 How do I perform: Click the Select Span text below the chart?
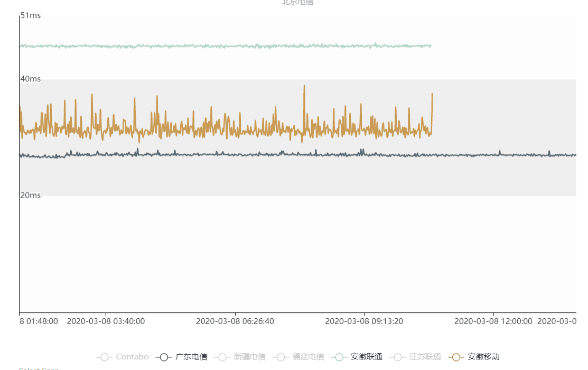39,368
